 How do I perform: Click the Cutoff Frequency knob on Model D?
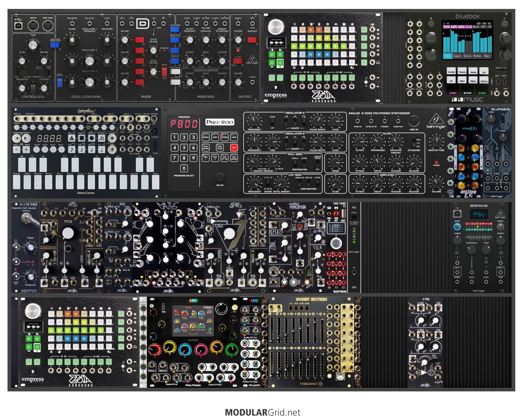click(x=190, y=40)
